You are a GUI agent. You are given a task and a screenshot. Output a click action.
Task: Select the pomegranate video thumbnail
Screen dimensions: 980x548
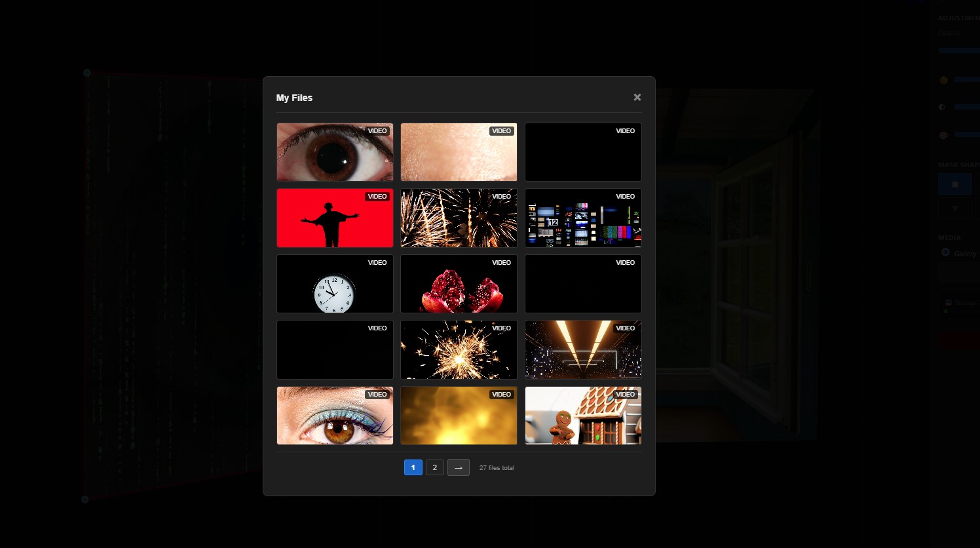tap(459, 284)
